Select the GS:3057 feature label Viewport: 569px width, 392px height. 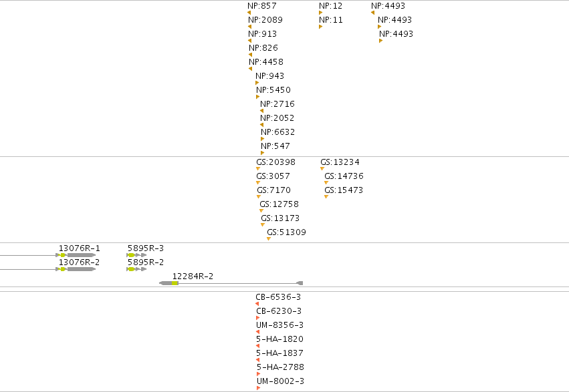pyautogui.click(x=273, y=176)
